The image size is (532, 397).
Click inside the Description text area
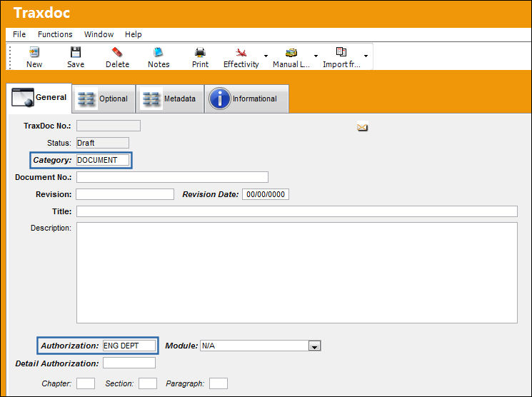[296, 273]
